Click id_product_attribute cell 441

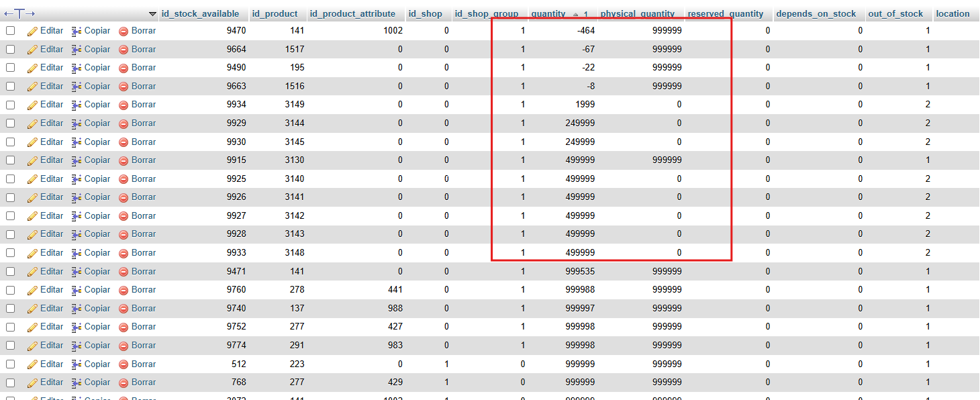click(x=395, y=290)
